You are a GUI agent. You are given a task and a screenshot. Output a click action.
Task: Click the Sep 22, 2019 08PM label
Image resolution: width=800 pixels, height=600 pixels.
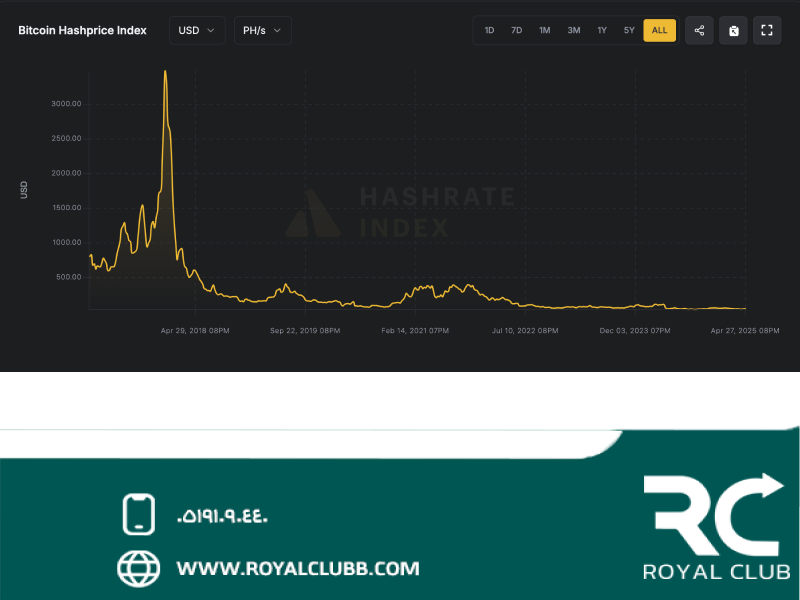[x=305, y=331]
